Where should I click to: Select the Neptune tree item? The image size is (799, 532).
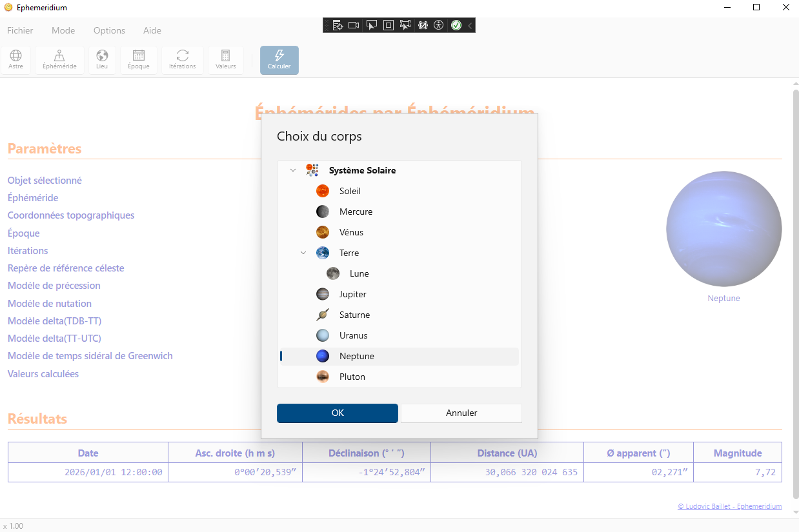356,356
